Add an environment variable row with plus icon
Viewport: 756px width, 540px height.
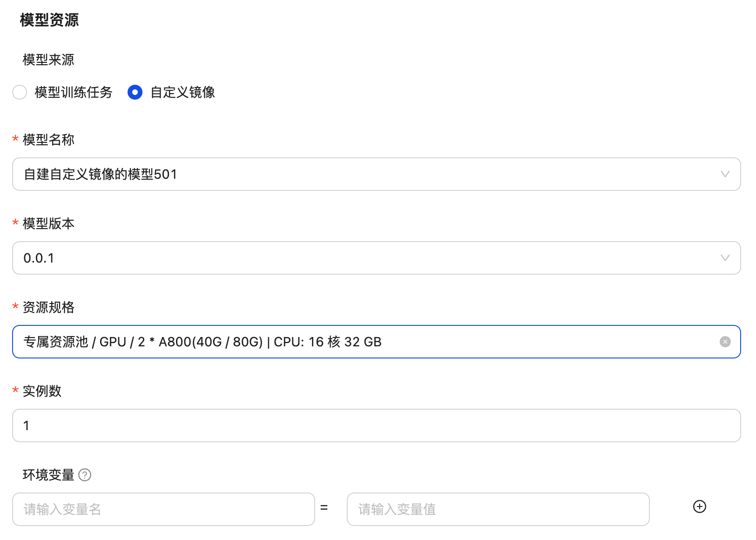(699, 506)
